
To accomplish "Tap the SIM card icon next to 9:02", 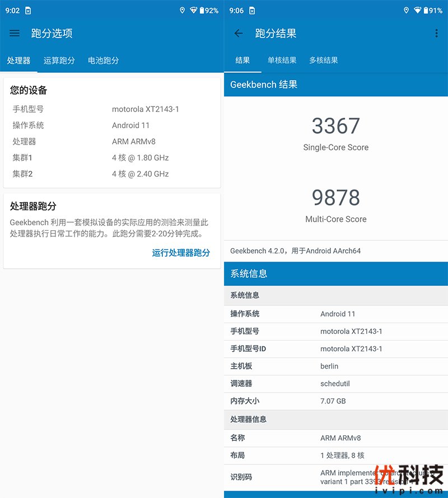I will [x=28, y=11].
